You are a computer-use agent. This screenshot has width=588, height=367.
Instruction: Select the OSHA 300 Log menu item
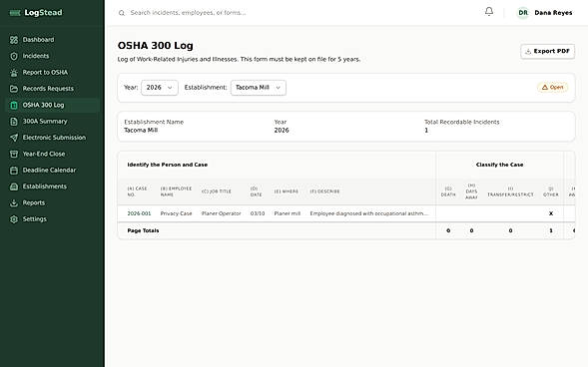click(53, 106)
